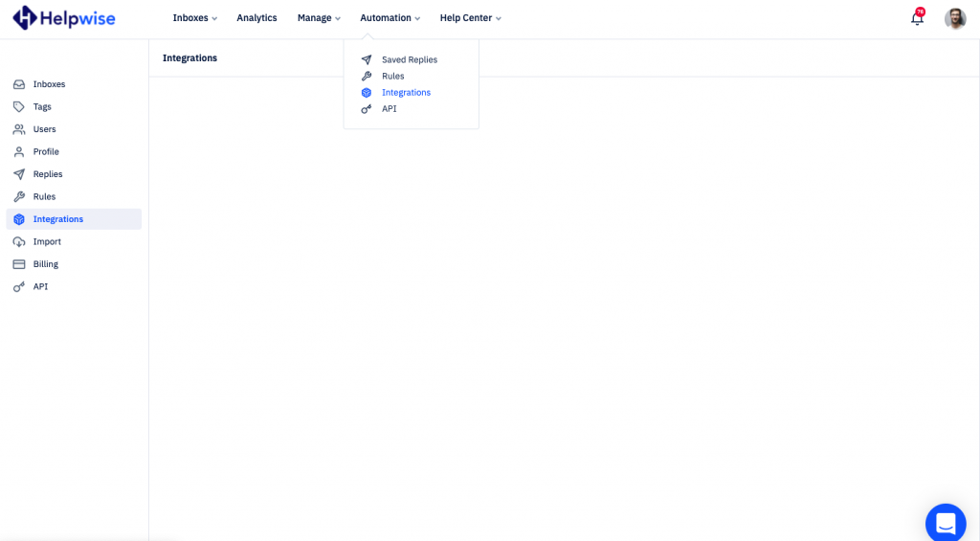
Task: Open the chat support widget
Action: click(946, 522)
